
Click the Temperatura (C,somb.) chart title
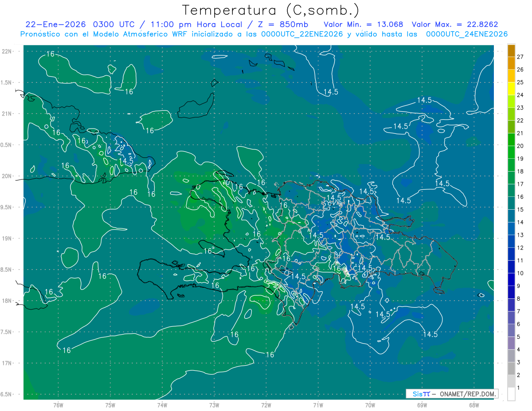click(x=270, y=10)
